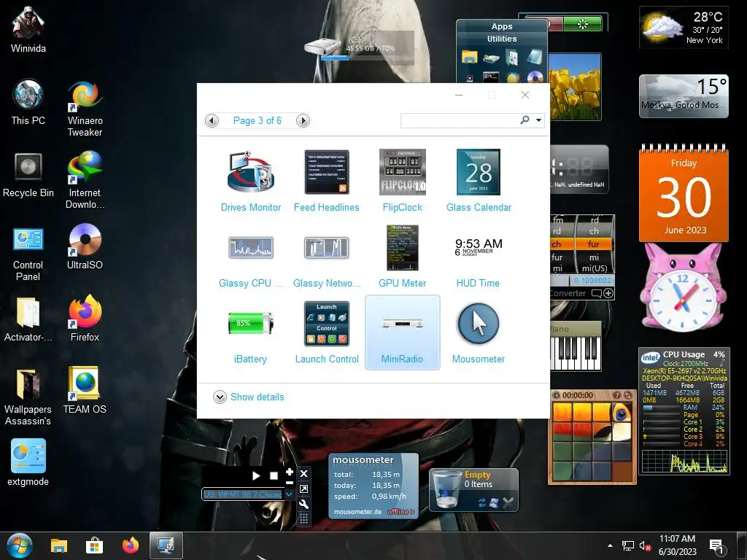Image resolution: width=747 pixels, height=560 pixels.
Task: Shuffle the picture puzzle tiles
Action: [627, 395]
